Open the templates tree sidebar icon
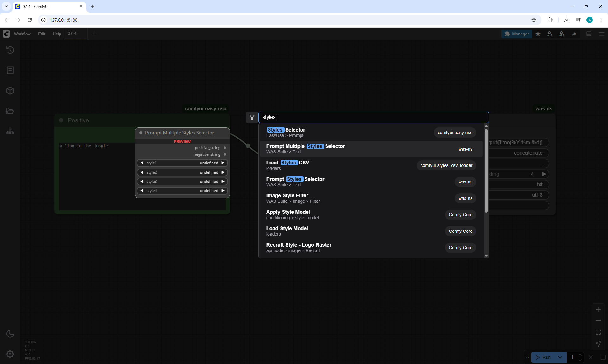The width and height of the screenshot is (608, 364). click(10, 131)
